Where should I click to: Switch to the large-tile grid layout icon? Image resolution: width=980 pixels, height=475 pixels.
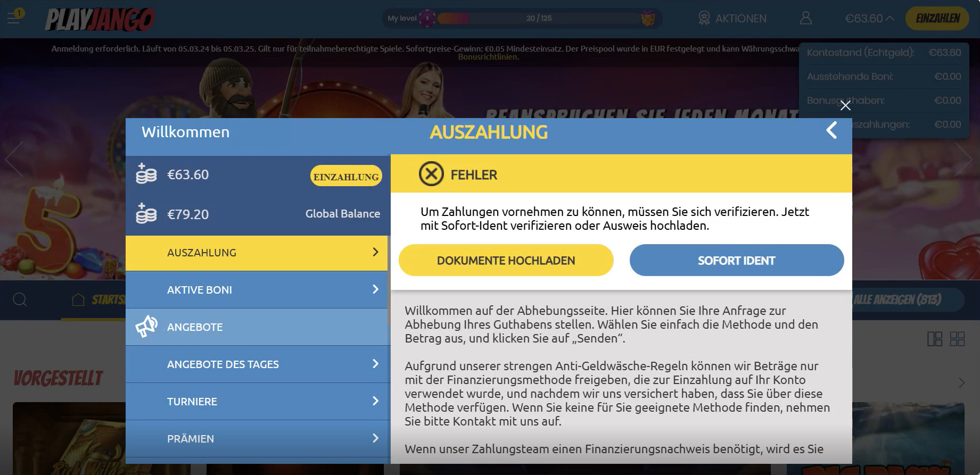[x=934, y=339]
